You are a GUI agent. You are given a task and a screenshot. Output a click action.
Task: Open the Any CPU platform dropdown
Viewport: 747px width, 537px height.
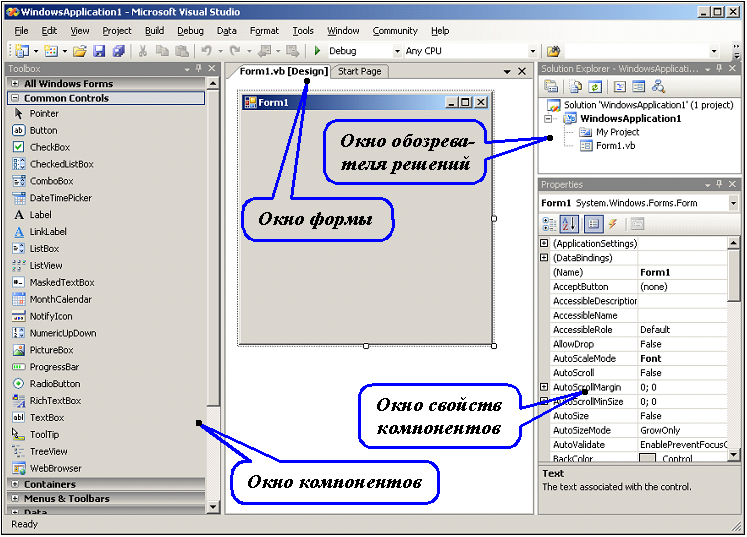click(533, 51)
